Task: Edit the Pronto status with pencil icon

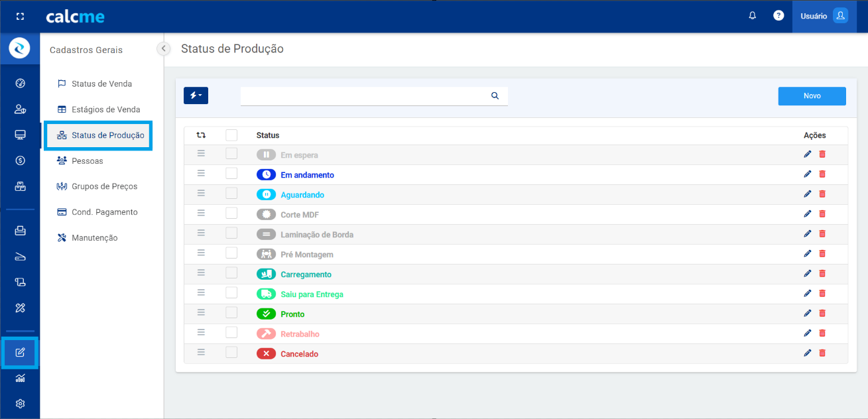Action: pos(807,313)
